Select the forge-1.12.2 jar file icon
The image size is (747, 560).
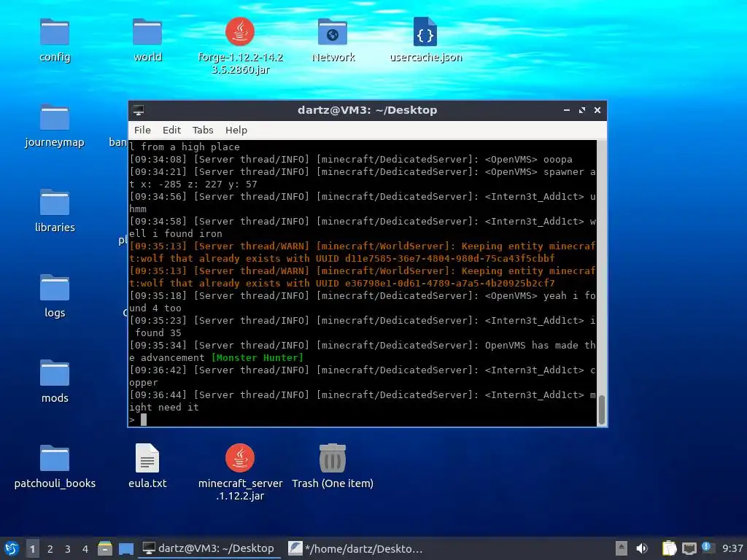[x=239, y=32]
